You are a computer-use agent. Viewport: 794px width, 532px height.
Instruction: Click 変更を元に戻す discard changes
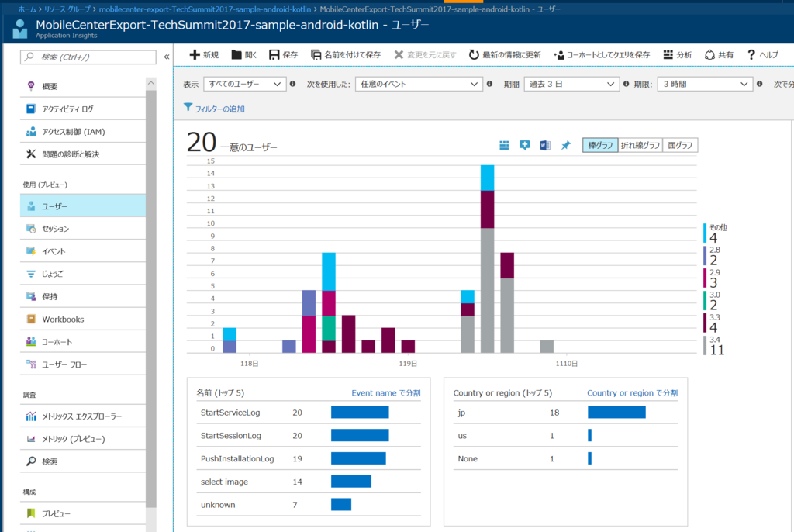pos(425,55)
